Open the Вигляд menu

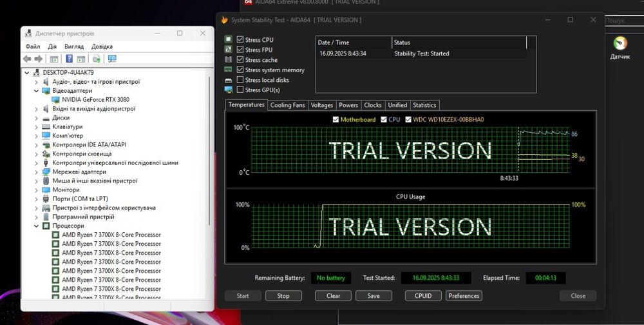(74, 46)
